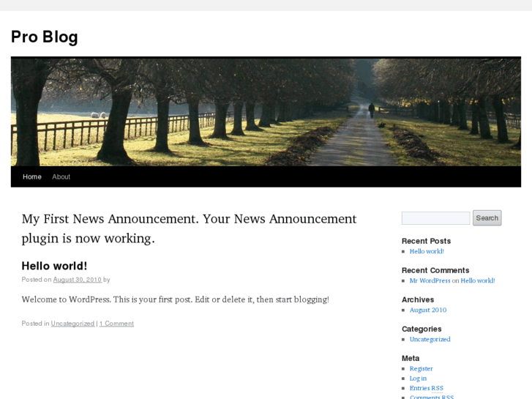Click the tree-lined path header image
This screenshot has height=399, width=532.
click(266, 111)
